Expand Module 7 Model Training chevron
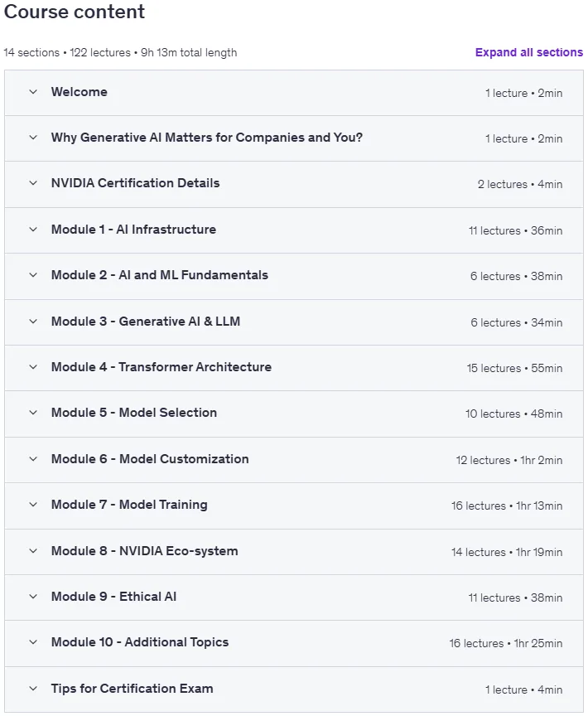The height and width of the screenshot is (716, 588). point(33,505)
